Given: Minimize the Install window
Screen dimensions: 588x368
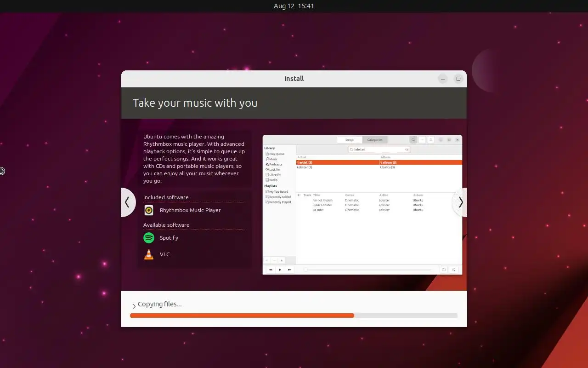Looking at the screenshot, I should pyautogui.click(x=443, y=79).
